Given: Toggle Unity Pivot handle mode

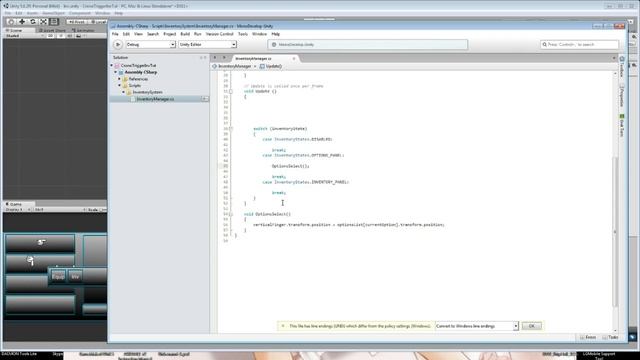Looking at the screenshot, I should click(76, 22).
